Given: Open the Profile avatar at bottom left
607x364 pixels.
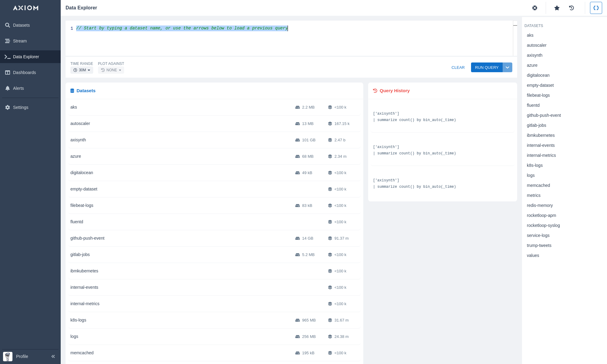Looking at the screenshot, I should [8, 356].
